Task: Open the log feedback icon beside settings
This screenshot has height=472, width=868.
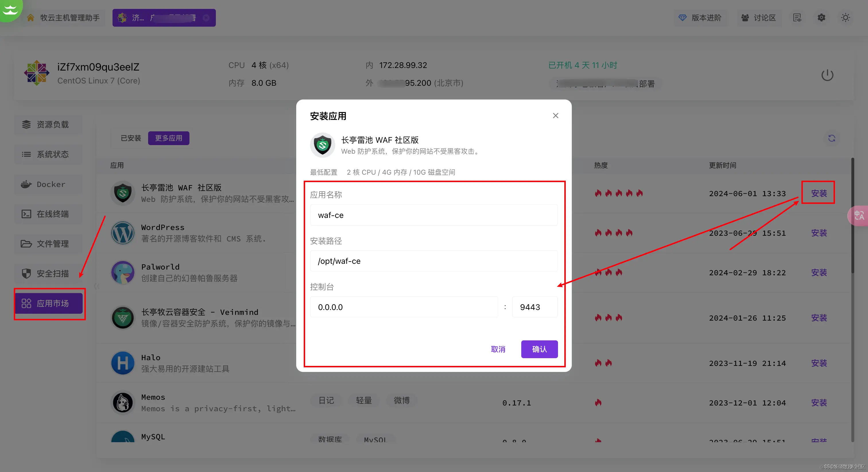Action: 797,17
